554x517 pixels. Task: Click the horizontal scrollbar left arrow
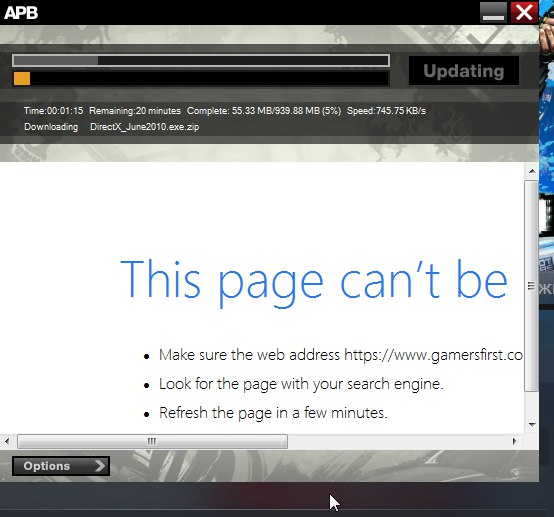tap(7, 441)
